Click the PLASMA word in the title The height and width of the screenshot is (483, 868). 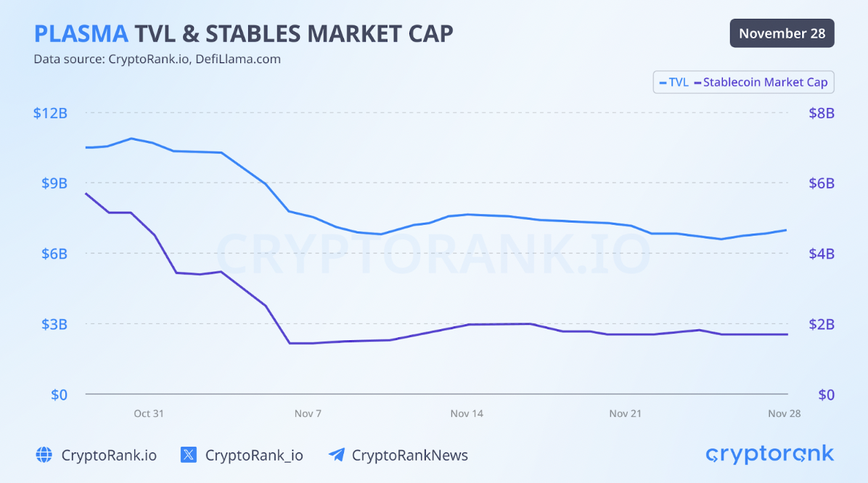(81, 33)
